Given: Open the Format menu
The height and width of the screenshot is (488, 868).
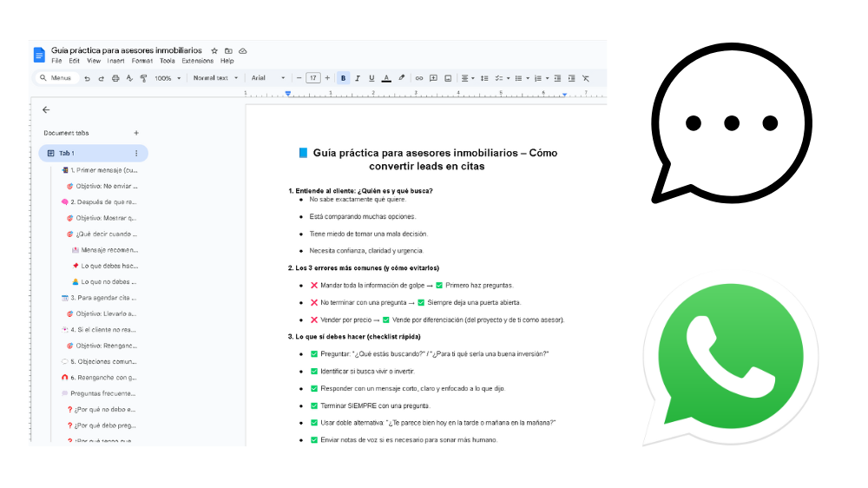Looking at the screenshot, I should 141,61.
